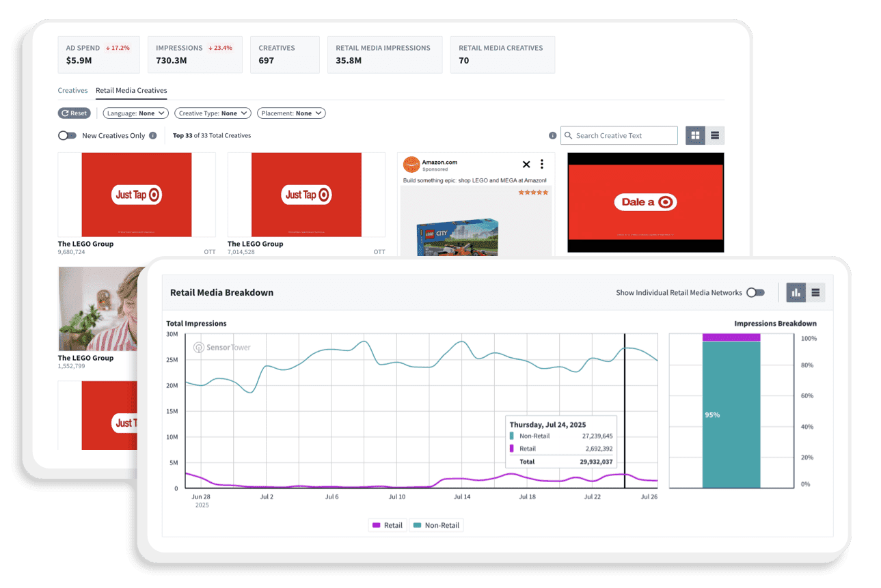
Task: Switch creatives to list view
Action: (715, 135)
